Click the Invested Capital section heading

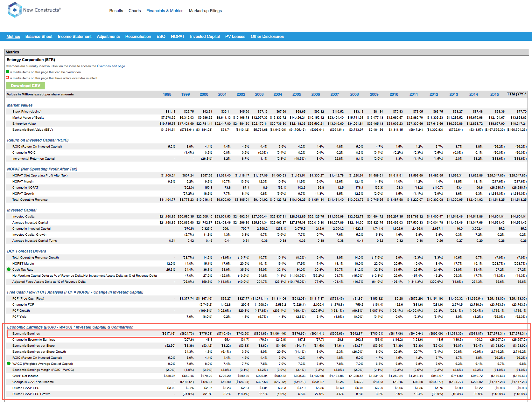[22, 210]
